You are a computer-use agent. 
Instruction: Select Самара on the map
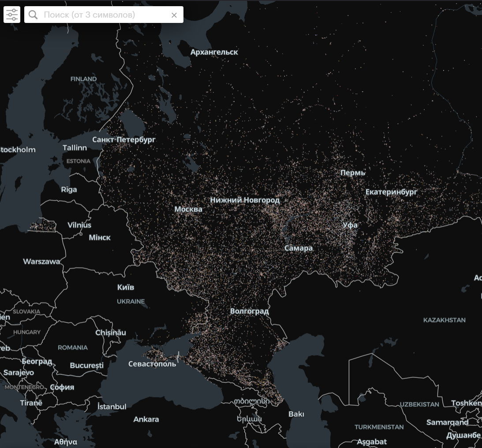299,248
